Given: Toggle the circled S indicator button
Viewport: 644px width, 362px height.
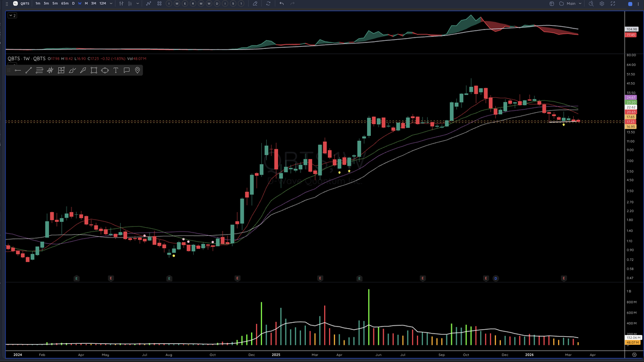Looking at the screenshot, I should pyautogui.click(x=233, y=4).
